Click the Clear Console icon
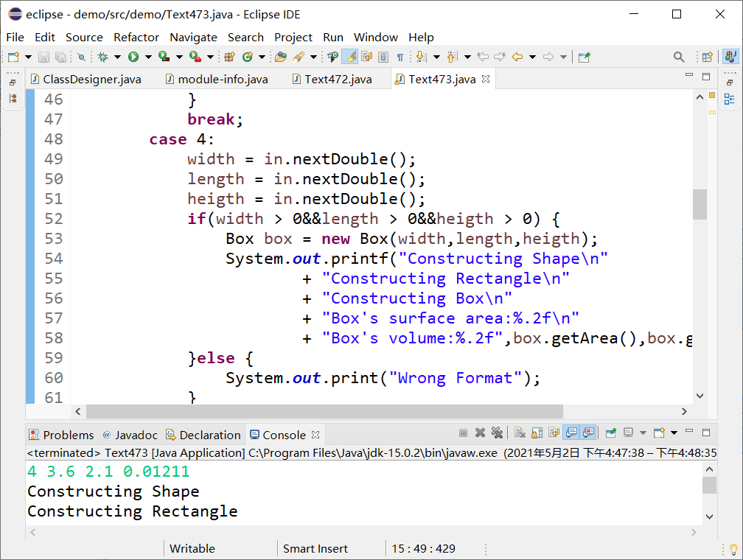This screenshot has width=743, height=560. 520,433
